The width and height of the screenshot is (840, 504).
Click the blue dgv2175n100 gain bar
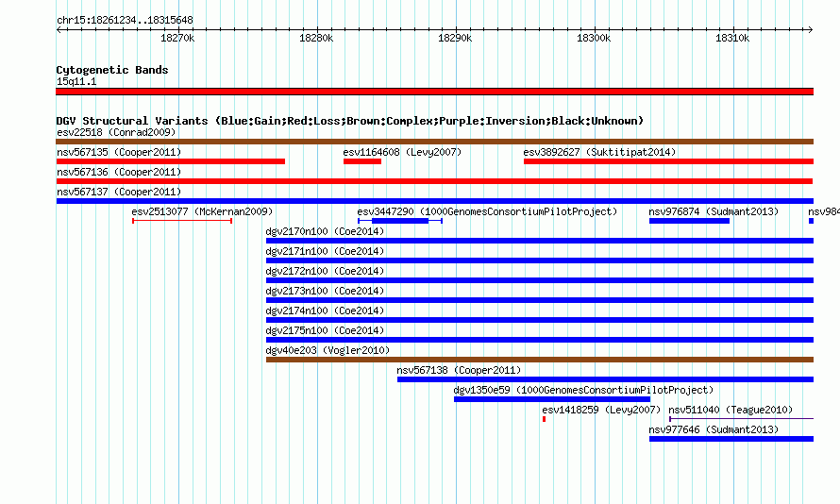pos(540,340)
